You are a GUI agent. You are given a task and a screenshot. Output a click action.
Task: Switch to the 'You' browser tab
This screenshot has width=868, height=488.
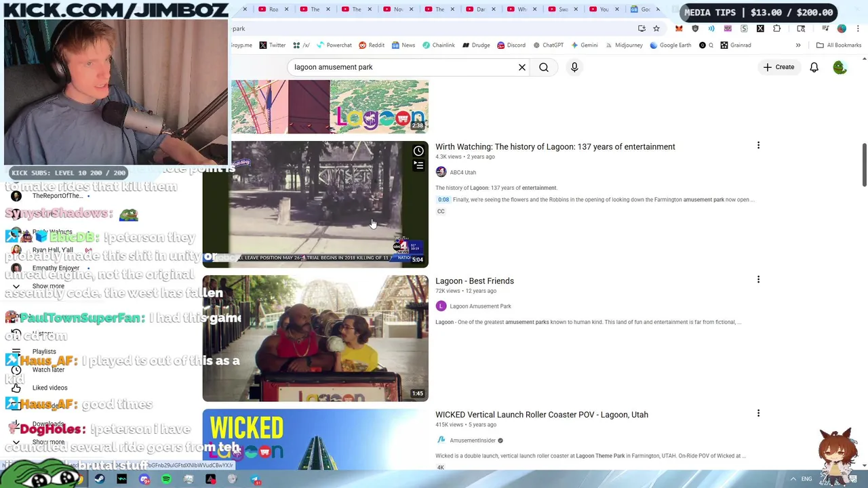(x=604, y=9)
